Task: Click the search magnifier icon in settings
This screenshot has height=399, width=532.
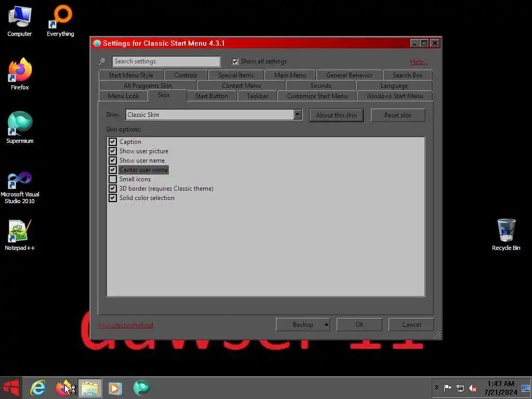Action: point(102,61)
